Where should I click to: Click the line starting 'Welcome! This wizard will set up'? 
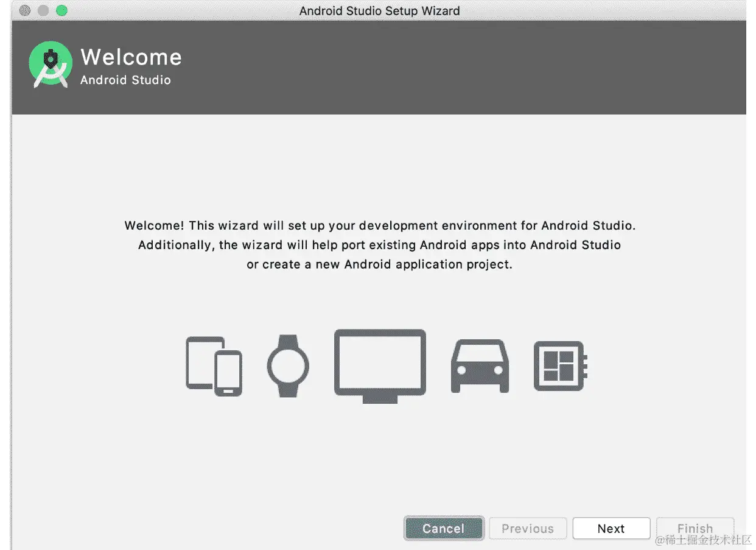tap(380, 225)
